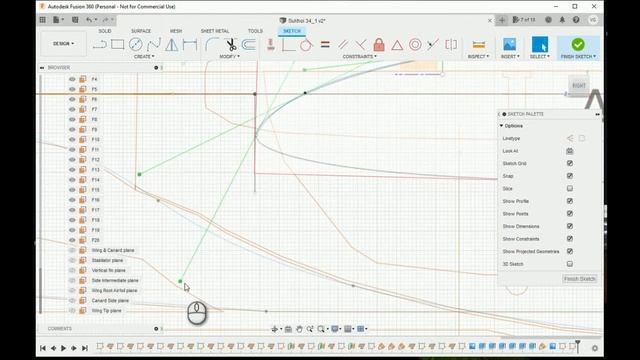This screenshot has height=360, width=640.
Task: Toggle Snap checkbox
Action: click(x=570, y=176)
